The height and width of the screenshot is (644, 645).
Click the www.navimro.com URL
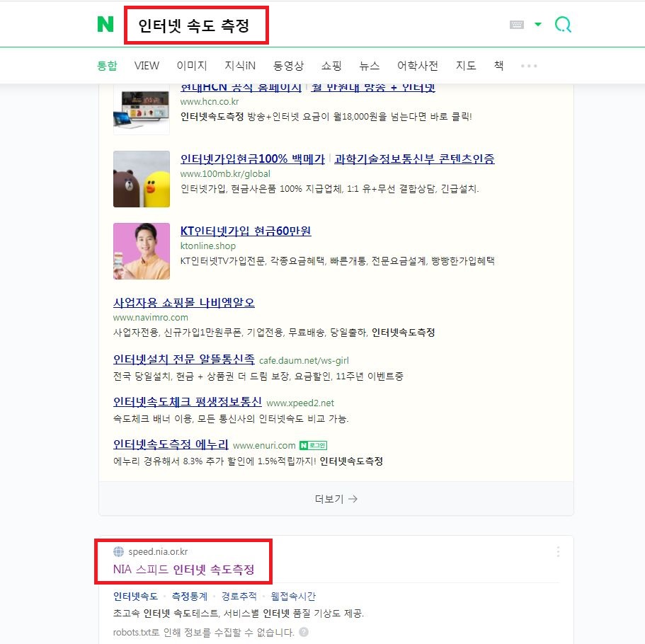151,318
